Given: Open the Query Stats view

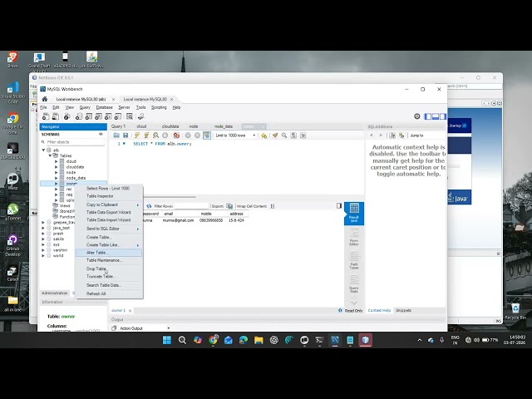Looking at the screenshot, I should (354, 284).
